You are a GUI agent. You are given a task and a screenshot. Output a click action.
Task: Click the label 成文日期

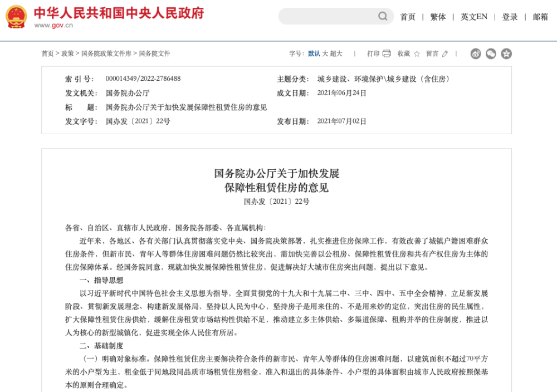(293, 94)
